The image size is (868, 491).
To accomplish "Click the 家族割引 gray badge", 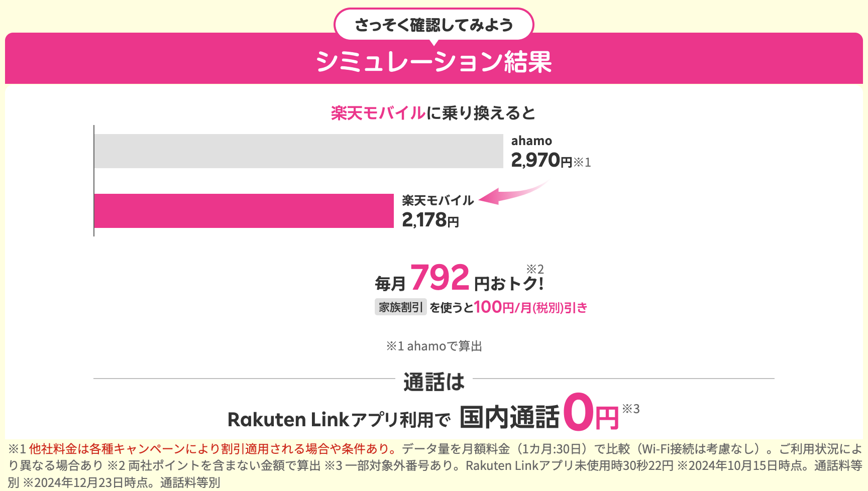I will [400, 307].
